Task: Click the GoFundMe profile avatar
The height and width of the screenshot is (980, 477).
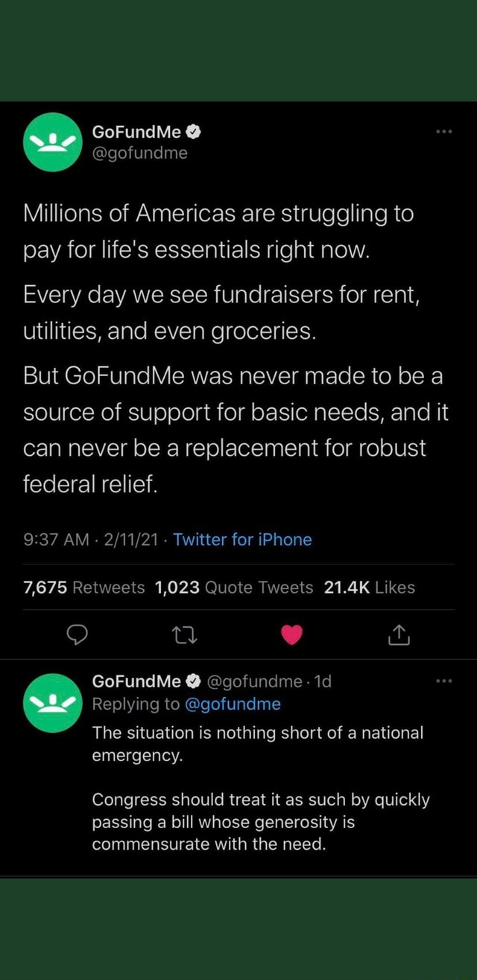Action: pyautogui.click(x=52, y=141)
